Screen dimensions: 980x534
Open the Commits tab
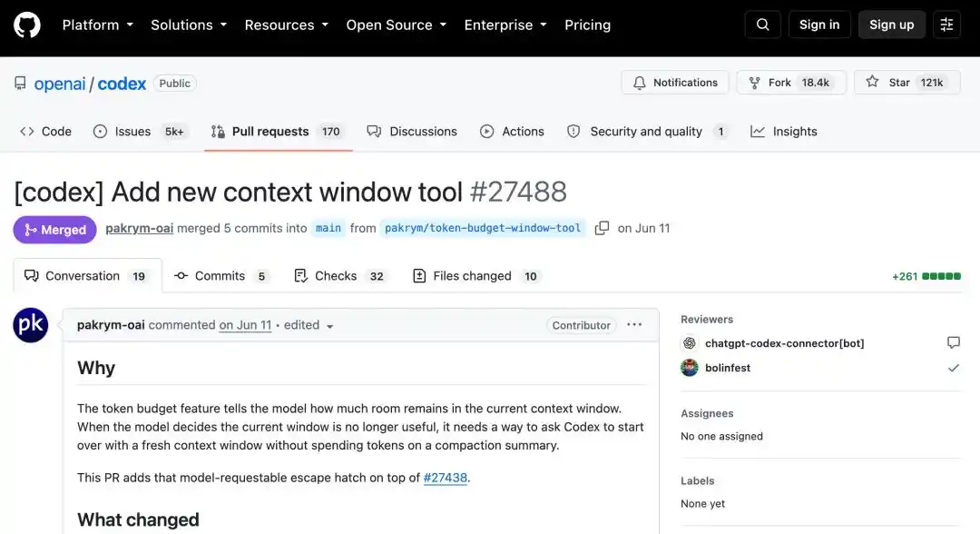(222, 276)
